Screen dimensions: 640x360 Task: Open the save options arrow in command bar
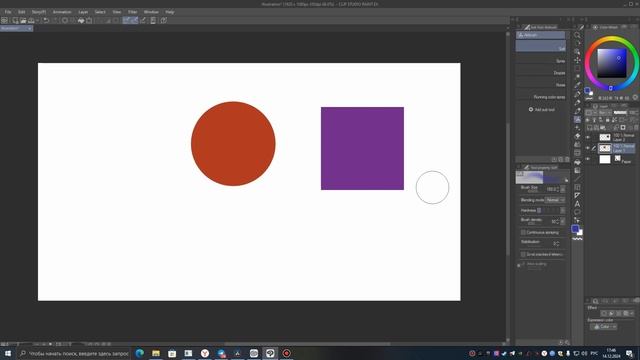37,20
